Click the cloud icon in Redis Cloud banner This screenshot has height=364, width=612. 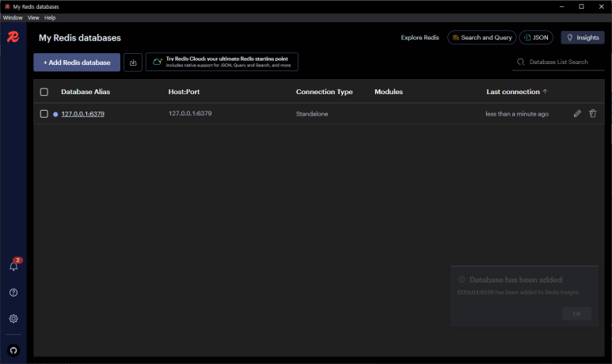pyautogui.click(x=157, y=62)
